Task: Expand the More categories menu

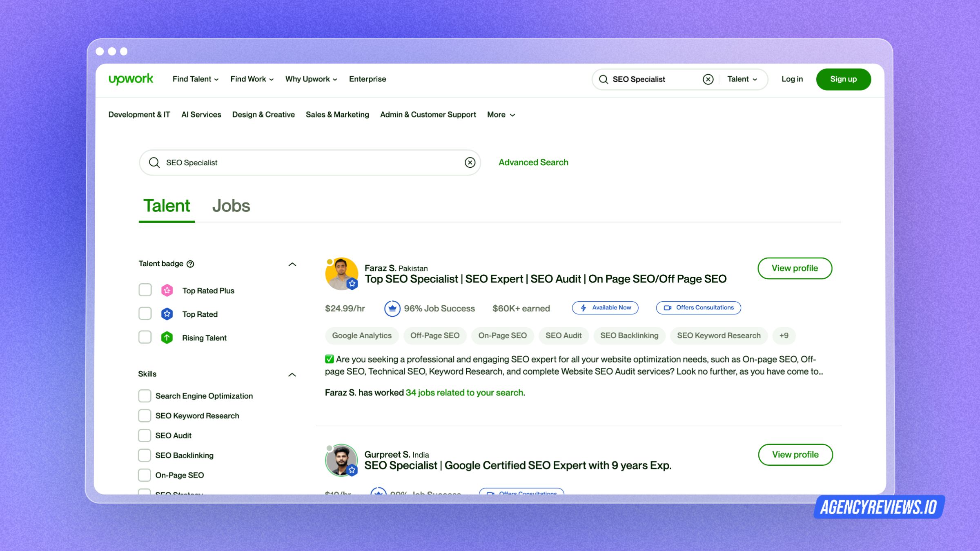Action: click(x=501, y=115)
